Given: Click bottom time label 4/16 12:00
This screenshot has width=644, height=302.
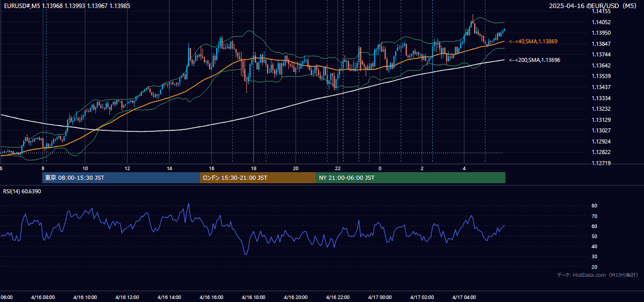Looking at the screenshot, I should pos(127,297).
